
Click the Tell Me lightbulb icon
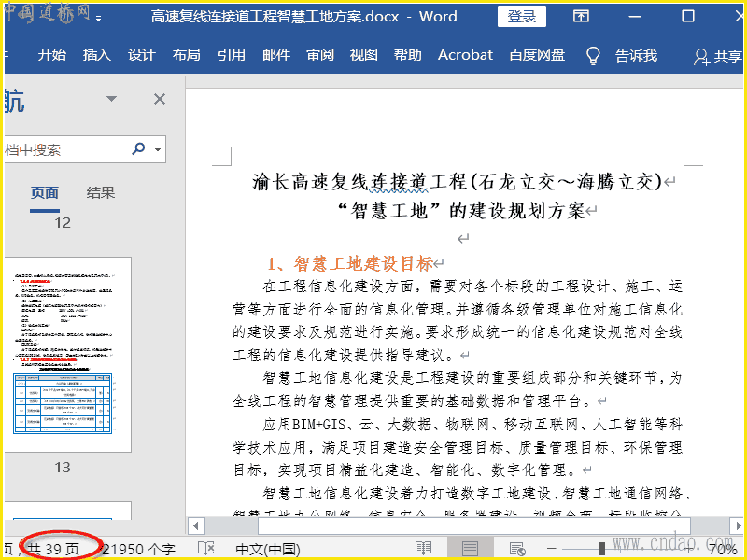pos(593,56)
